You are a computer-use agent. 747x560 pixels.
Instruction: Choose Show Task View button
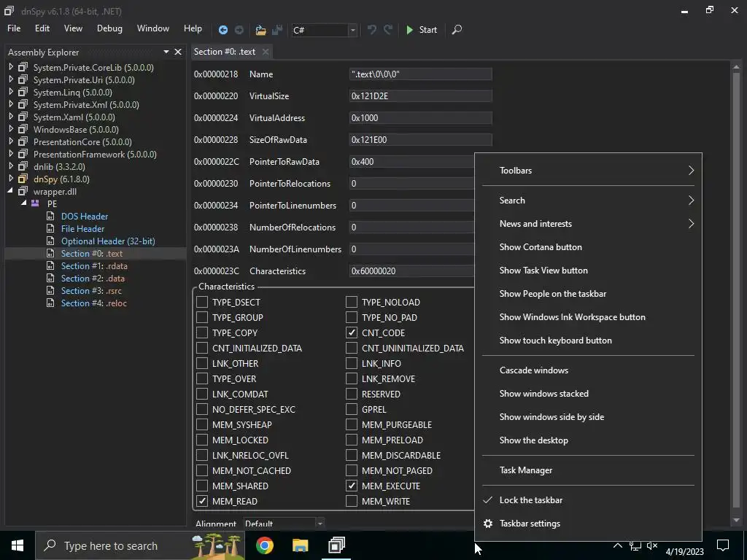pyautogui.click(x=588, y=271)
